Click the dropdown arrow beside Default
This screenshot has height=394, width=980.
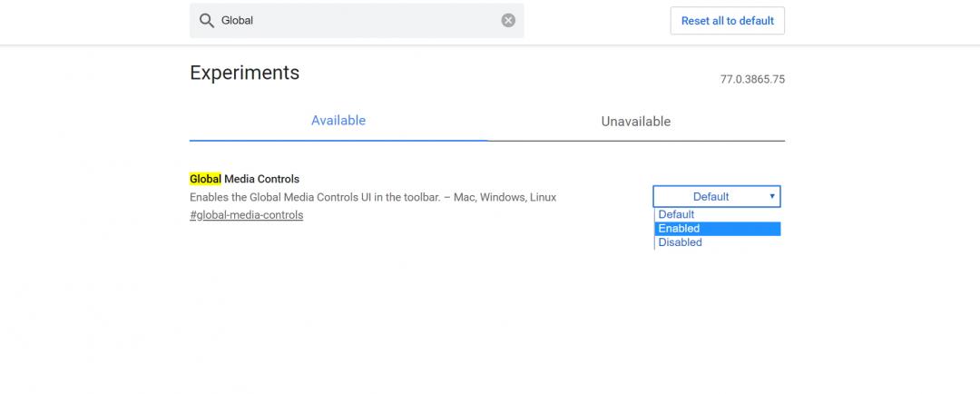(x=772, y=196)
